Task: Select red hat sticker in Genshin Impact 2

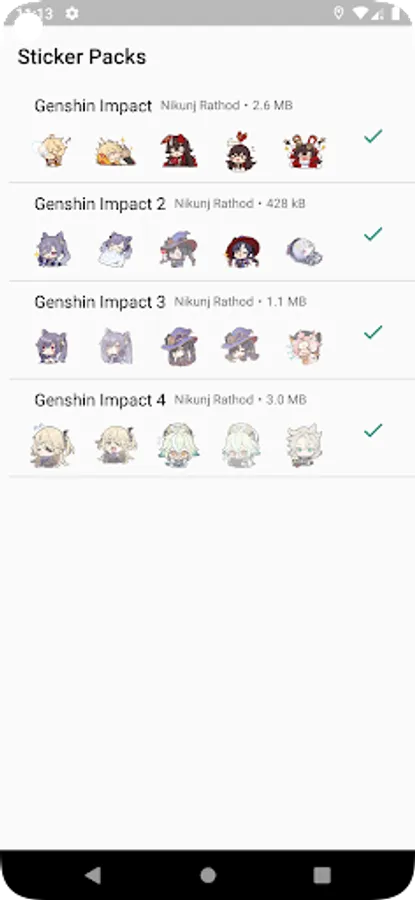Action: [x=242, y=250]
